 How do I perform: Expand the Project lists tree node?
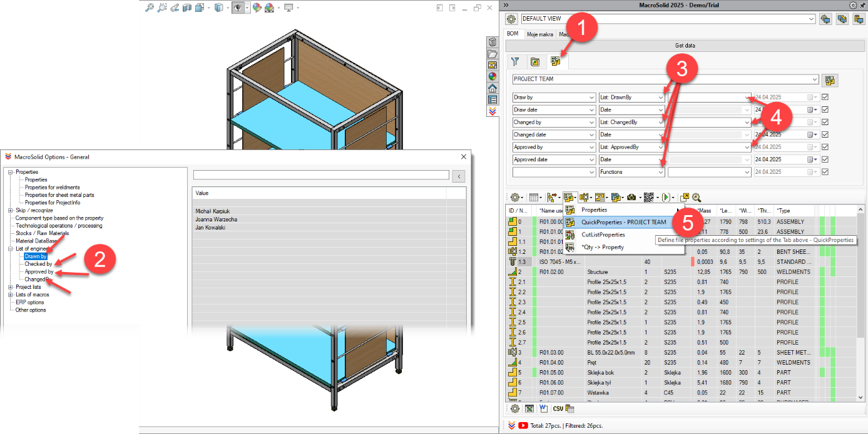coord(10,287)
